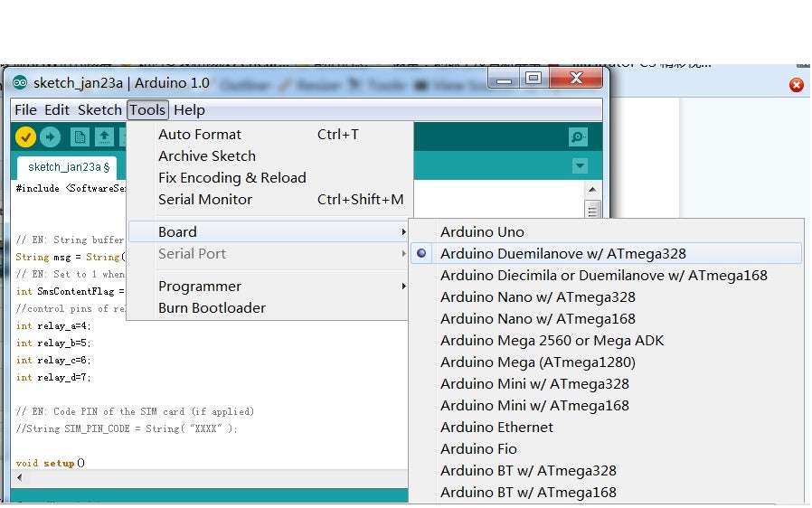Click the line 'int relay_b=5;'

point(53,343)
